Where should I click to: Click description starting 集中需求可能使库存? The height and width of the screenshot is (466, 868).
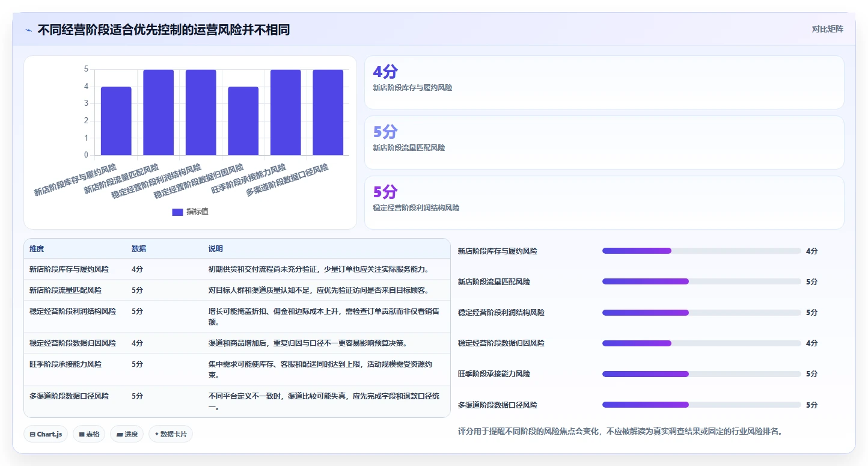point(322,369)
